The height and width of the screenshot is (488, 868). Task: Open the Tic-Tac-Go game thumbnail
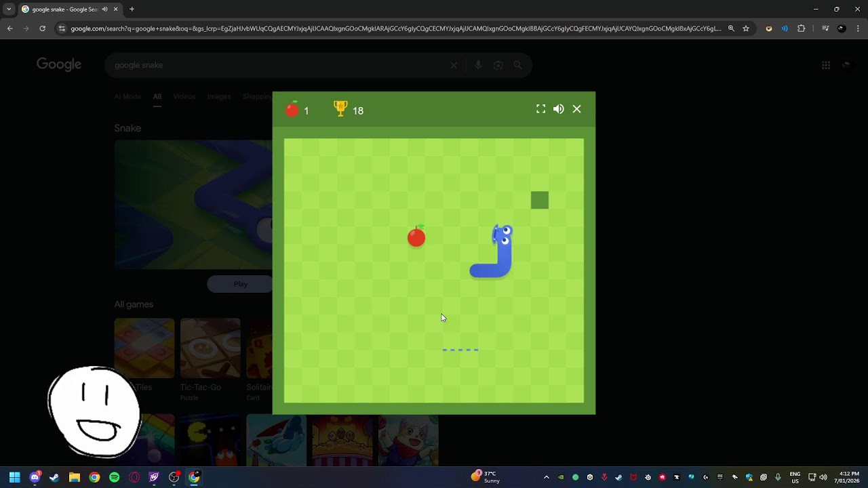pyautogui.click(x=210, y=348)
